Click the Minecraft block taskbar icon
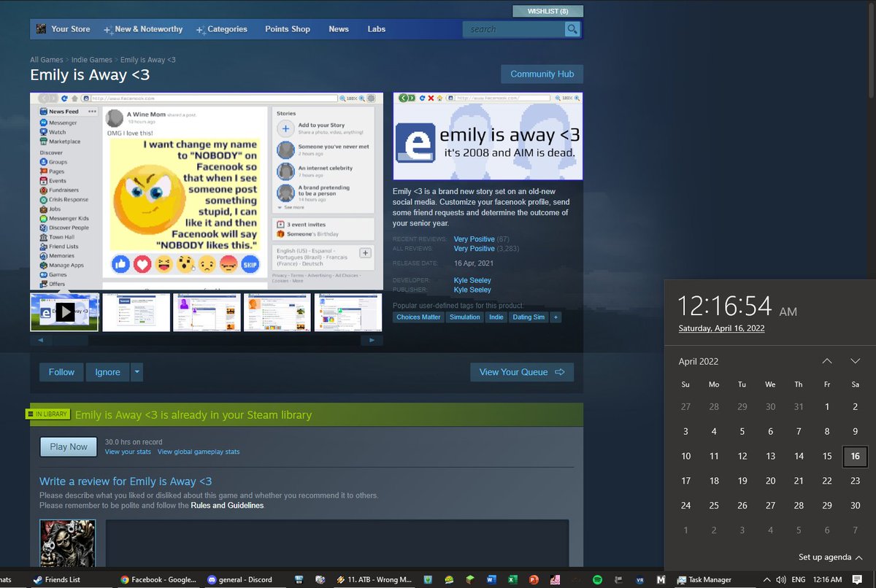Screen dimensions: 876x588 (x=470, y=580)
